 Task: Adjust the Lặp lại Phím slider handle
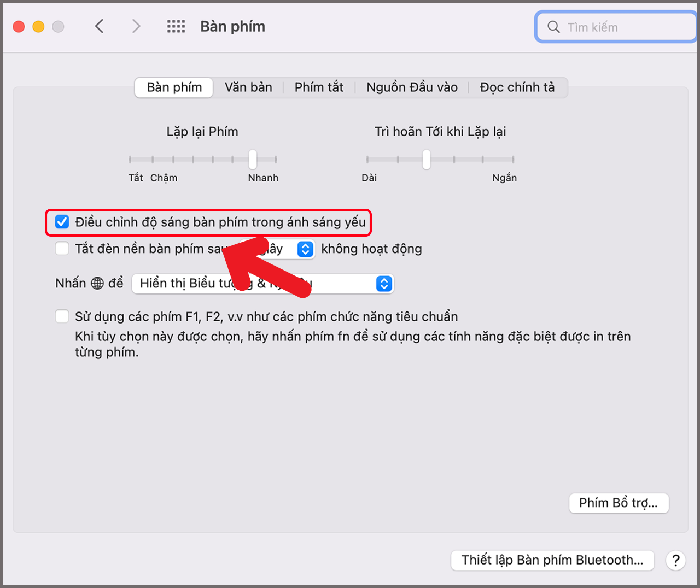[253, 160]
